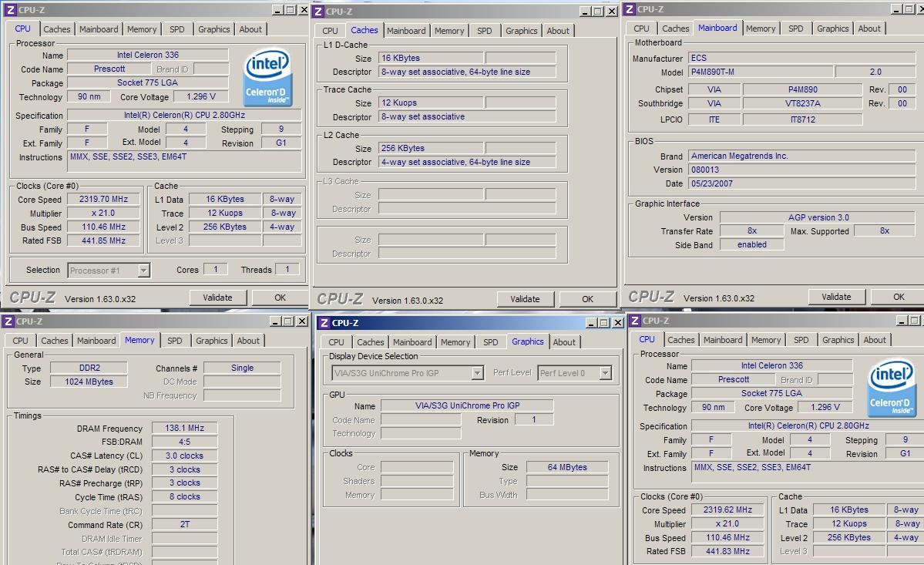Click the Intel Celeron D logo in the bottom-right window
This screenshot has width=924, height=565.
pyautogui.click(x=892, y=389)
